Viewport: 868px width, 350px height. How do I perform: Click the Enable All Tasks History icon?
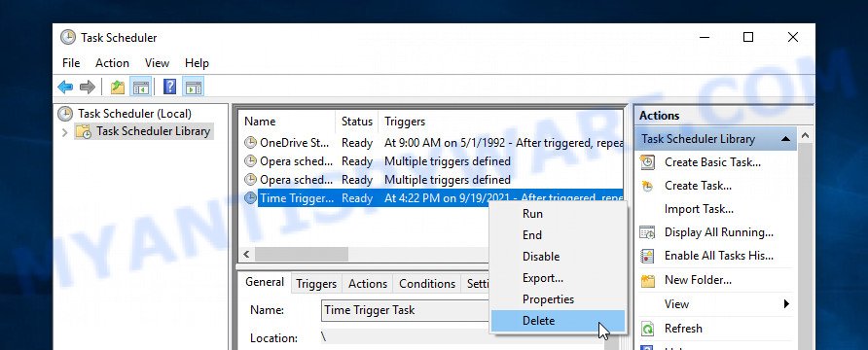tap(647, 256)
